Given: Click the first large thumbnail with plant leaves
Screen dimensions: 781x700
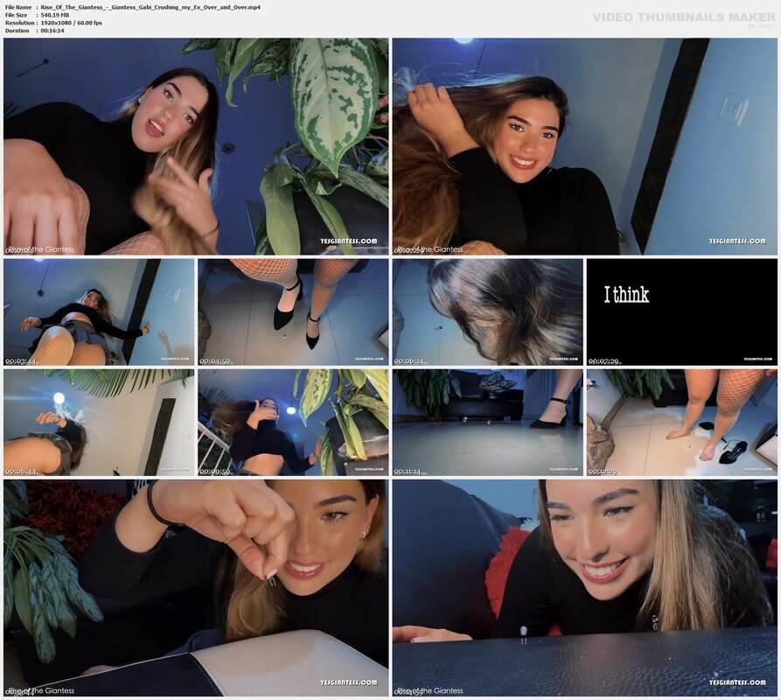Looking at the screenshot, I should (196, 146).
